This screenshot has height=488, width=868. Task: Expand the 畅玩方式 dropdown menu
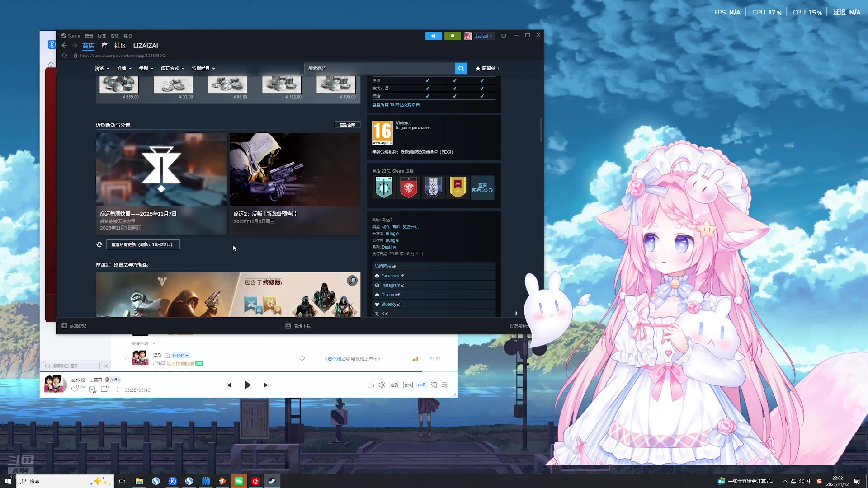(x=173, y=69)
